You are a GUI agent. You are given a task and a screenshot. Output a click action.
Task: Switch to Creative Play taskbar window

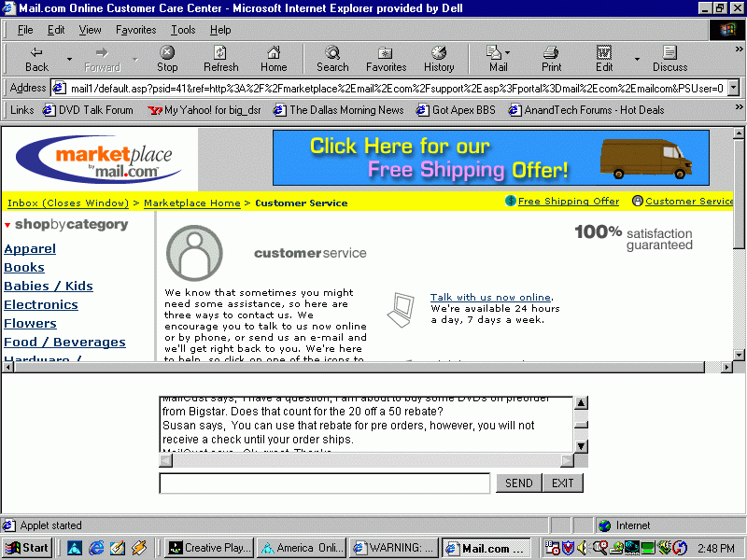[x=211, y=548]
